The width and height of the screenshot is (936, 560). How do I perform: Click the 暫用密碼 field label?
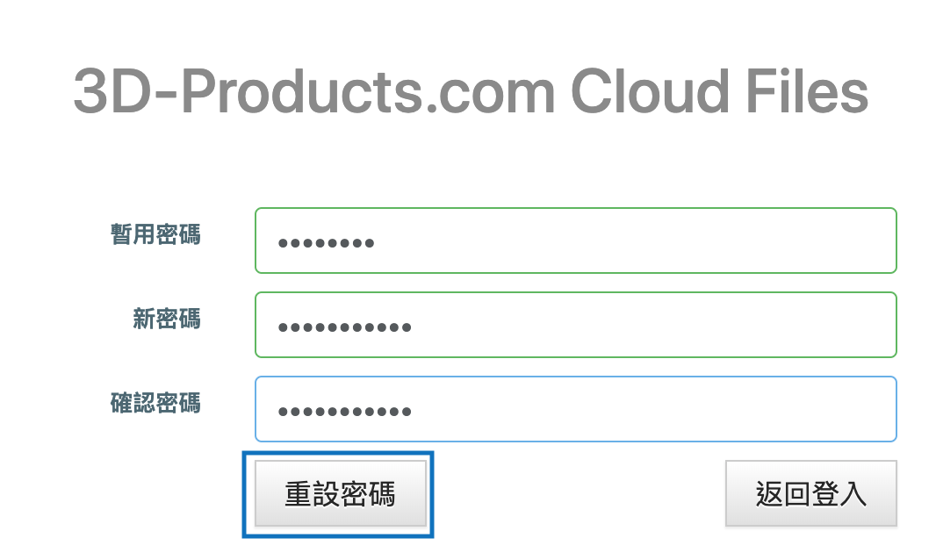point(155,233)
